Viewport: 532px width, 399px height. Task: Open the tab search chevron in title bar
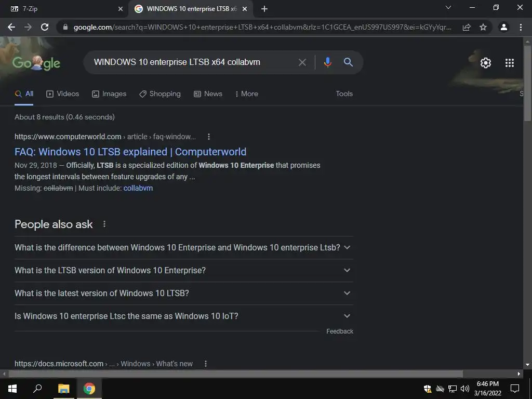click(x=448, y=7)
